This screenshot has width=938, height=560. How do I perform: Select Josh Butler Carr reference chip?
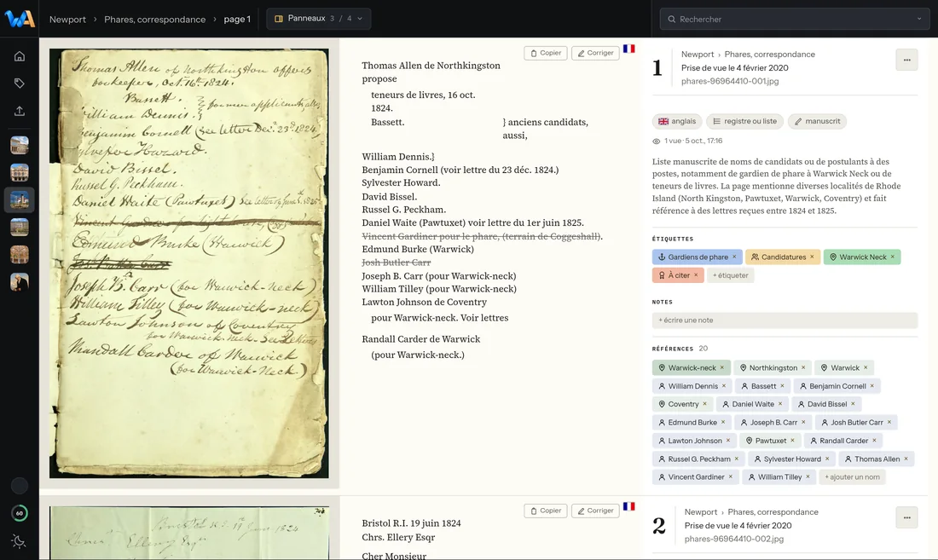857,423
